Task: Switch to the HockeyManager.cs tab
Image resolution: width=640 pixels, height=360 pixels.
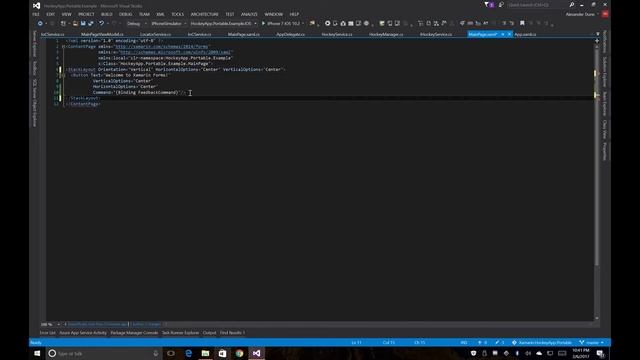Action: [386, 34]
